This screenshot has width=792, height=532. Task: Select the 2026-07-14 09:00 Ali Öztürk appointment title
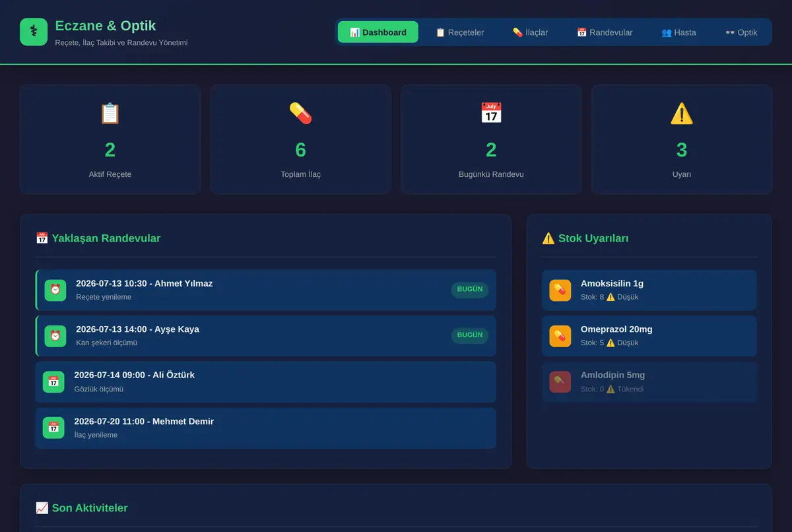pyautogui.click(x=135, y=375)
